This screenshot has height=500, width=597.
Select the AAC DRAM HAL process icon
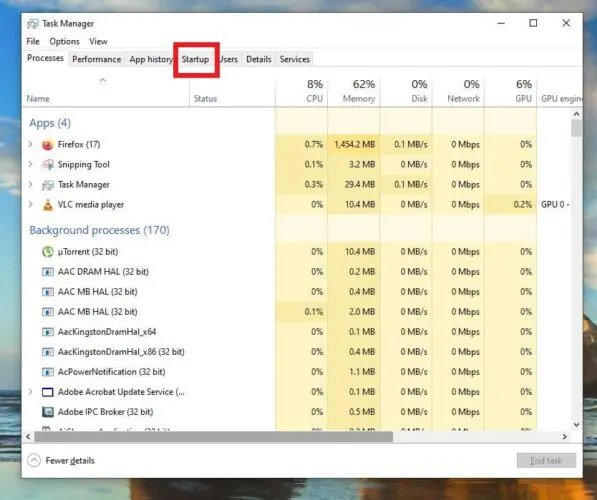tap(48, 272)
